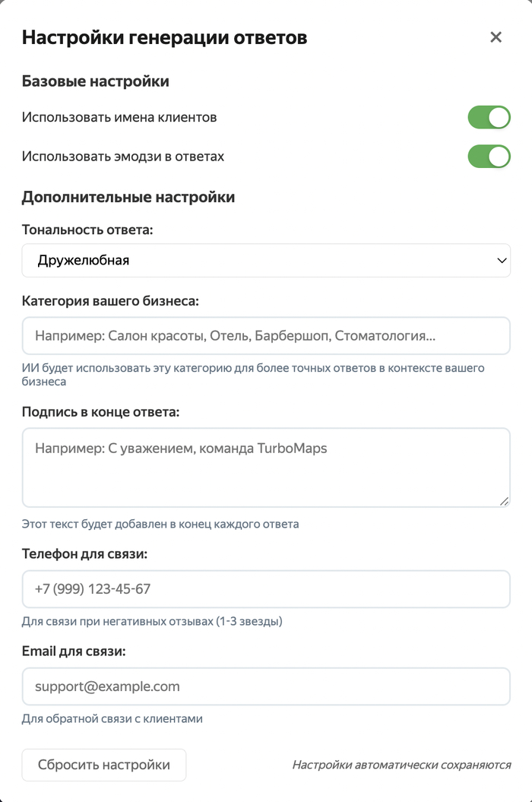Expand the tonality selector showing "Дружелюбная"
This screenshot has height=802, width=532.
(266, 260)
